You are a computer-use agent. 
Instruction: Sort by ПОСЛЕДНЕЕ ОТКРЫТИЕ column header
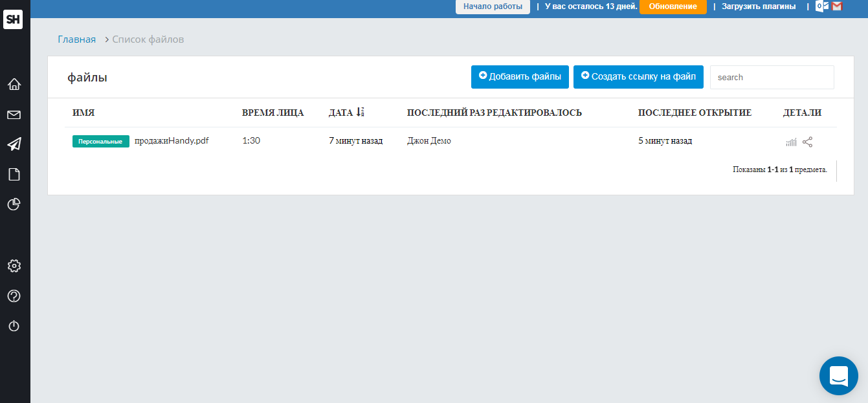(695, 113)
